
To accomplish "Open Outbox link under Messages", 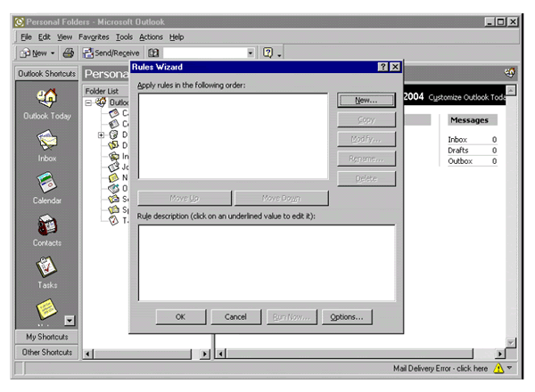I will pos(460,161).
